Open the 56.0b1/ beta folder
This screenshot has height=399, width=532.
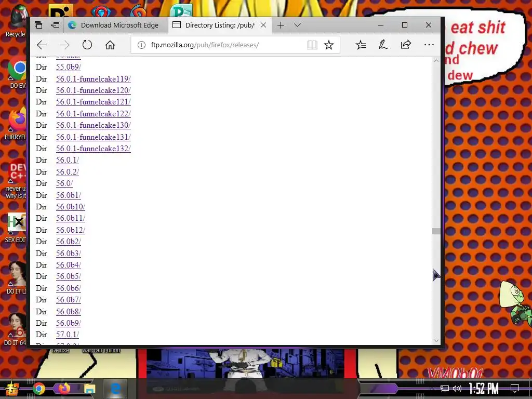click(69, 195)
